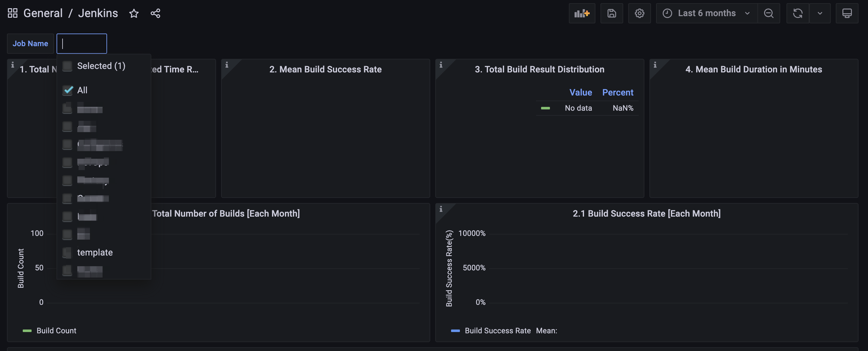
Task: Toggle the Selected (1) checkbox
Action: tap(67, 66)
